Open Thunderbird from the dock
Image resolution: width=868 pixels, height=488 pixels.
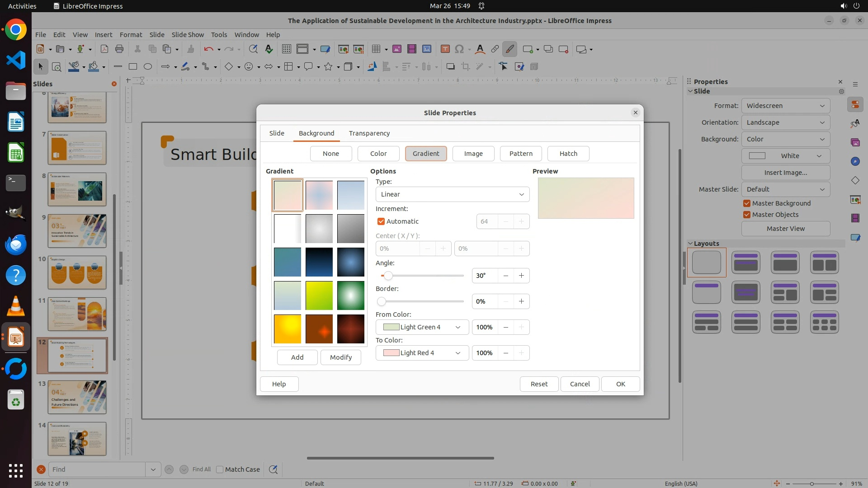coord(16,244)
